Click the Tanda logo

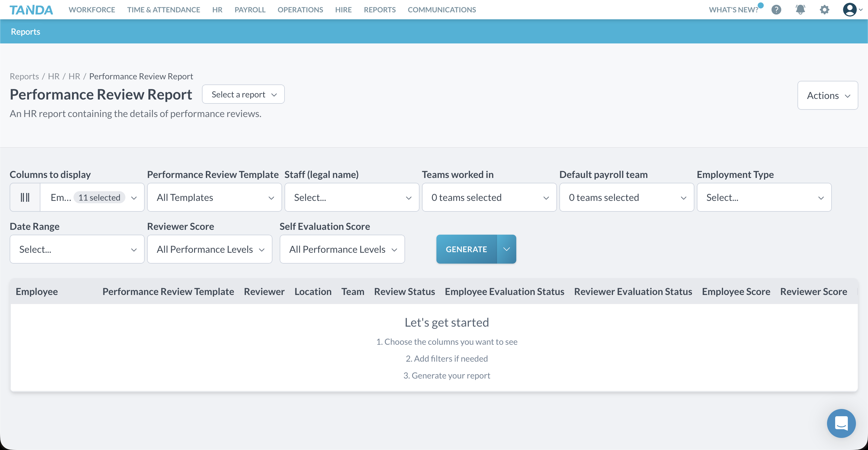click(31, 9)
